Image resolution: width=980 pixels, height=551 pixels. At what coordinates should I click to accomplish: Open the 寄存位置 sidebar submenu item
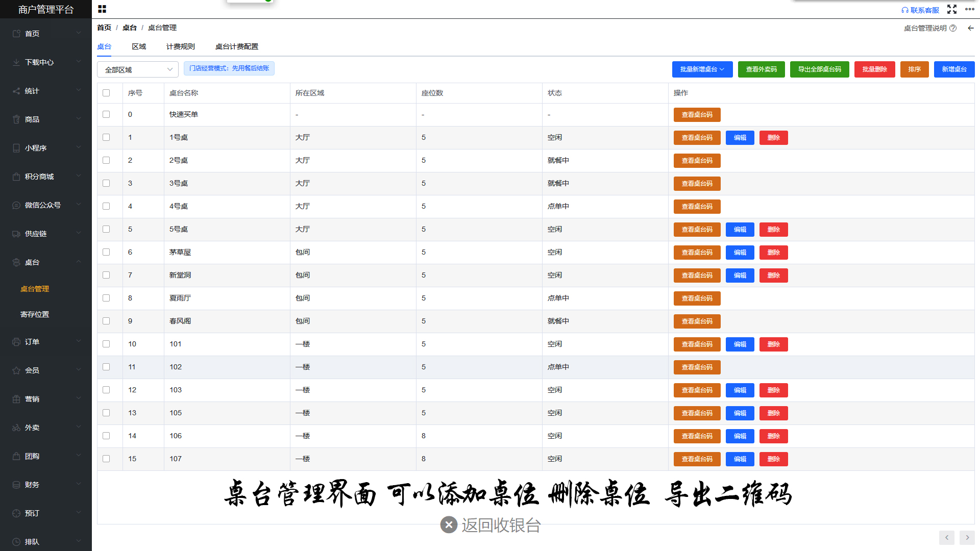point(35,314)
